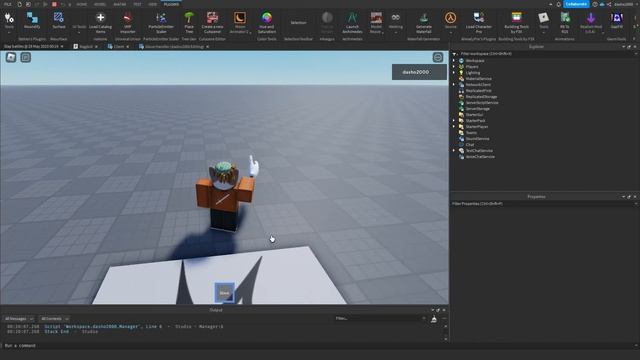Open Building Tools by F3X
The width and height of the screenshot is (640, 360).
point(516,22)
